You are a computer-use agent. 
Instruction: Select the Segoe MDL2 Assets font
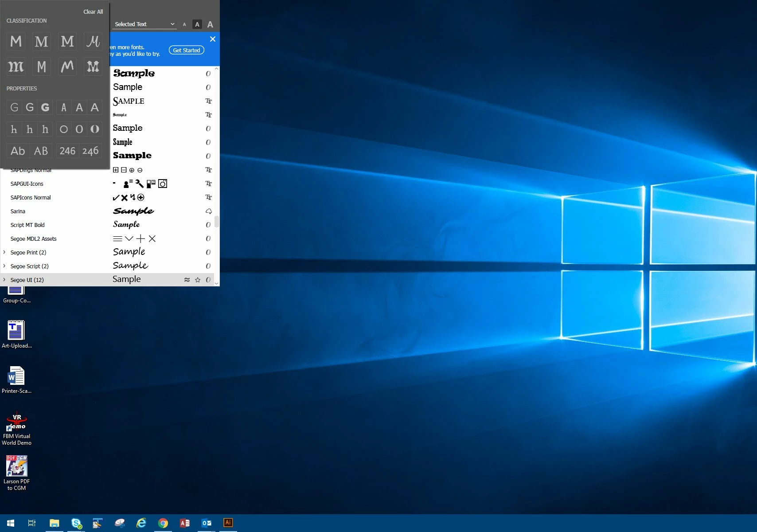pos(34,239)
